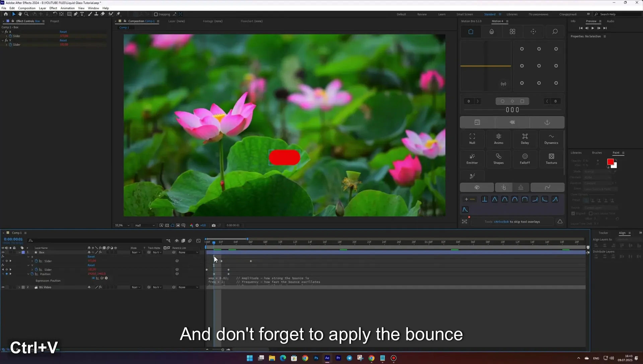Select the Type tool in toolbar
This screenshot has width=643, height=364.
pos(82,14)
